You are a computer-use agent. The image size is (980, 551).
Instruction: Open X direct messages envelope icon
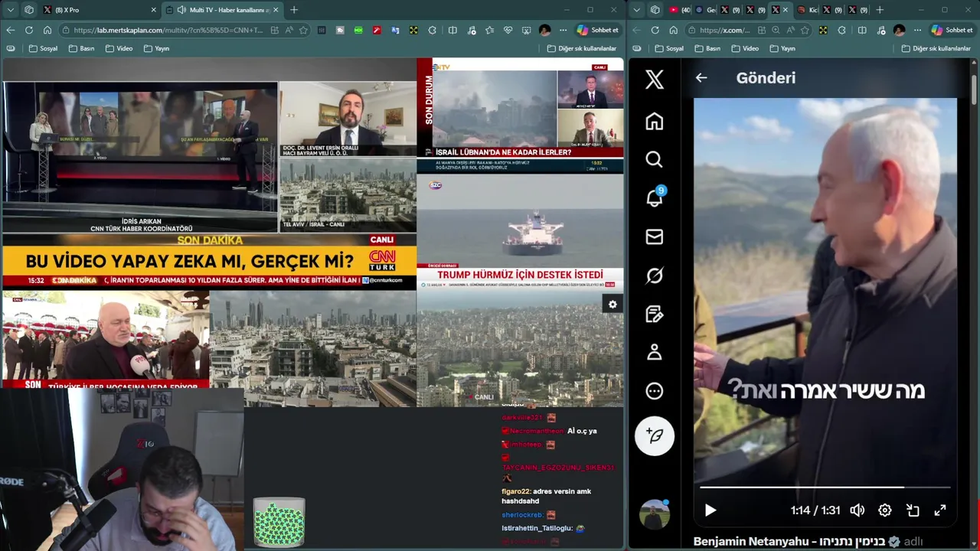[x=654, y=236]
